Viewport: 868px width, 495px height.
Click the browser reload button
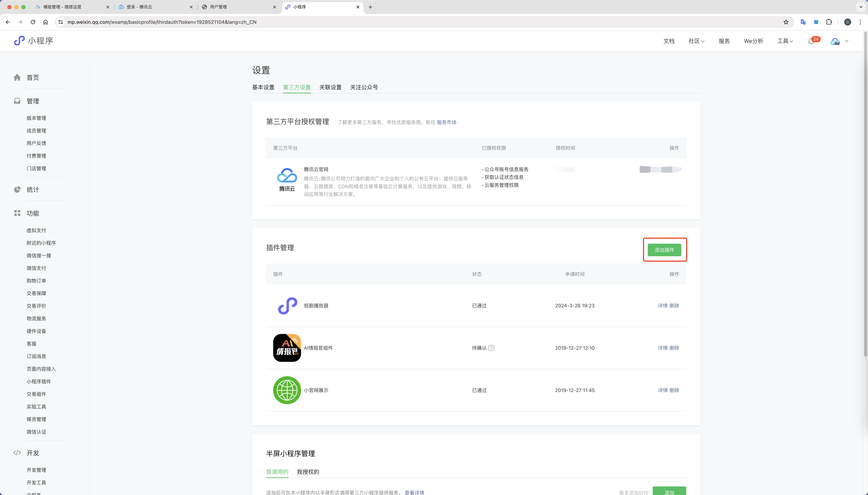click(x=33, y=22)
